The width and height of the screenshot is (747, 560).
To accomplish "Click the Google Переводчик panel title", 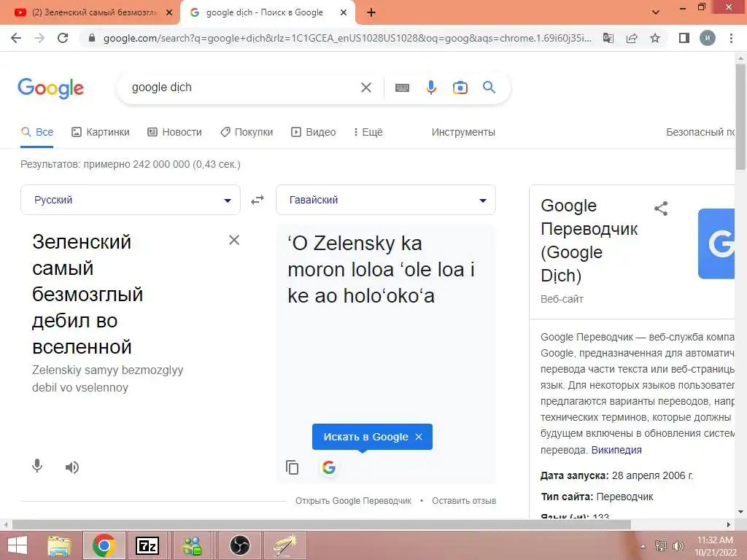I will [x=589, y=241].
